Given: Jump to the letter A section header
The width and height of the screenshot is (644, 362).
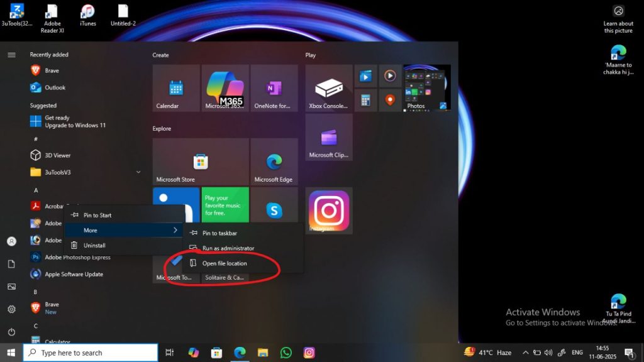Looking at the screenshot, I should pos(36,190).
